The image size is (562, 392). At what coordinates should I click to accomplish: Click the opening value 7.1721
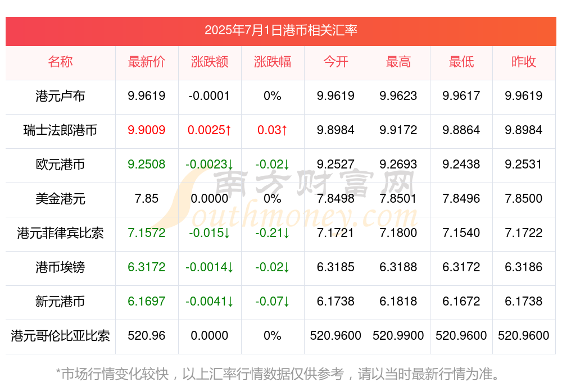click(x=336, y=233)
